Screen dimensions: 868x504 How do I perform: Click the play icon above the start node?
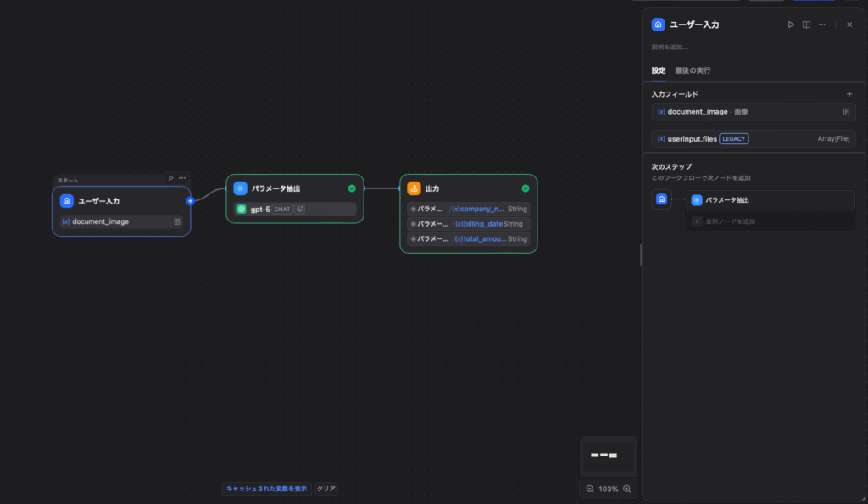[171, 178]
